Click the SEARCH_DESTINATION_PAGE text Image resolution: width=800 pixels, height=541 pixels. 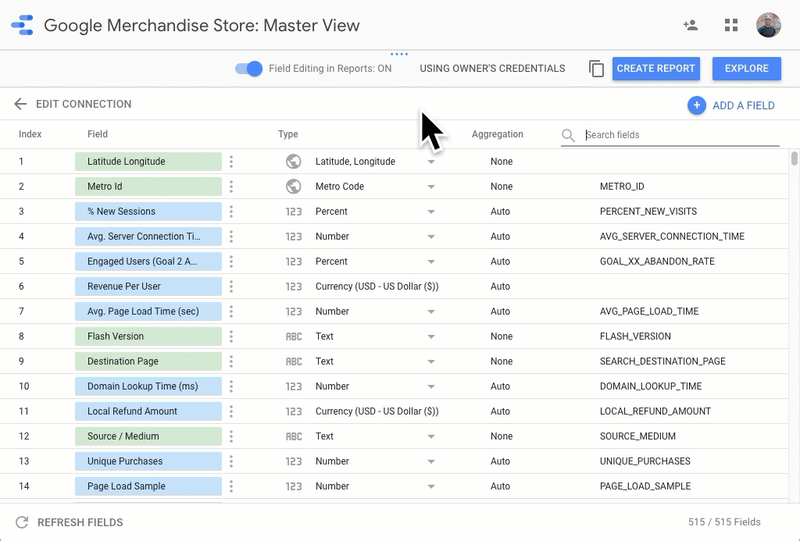[x=662, y=361]
